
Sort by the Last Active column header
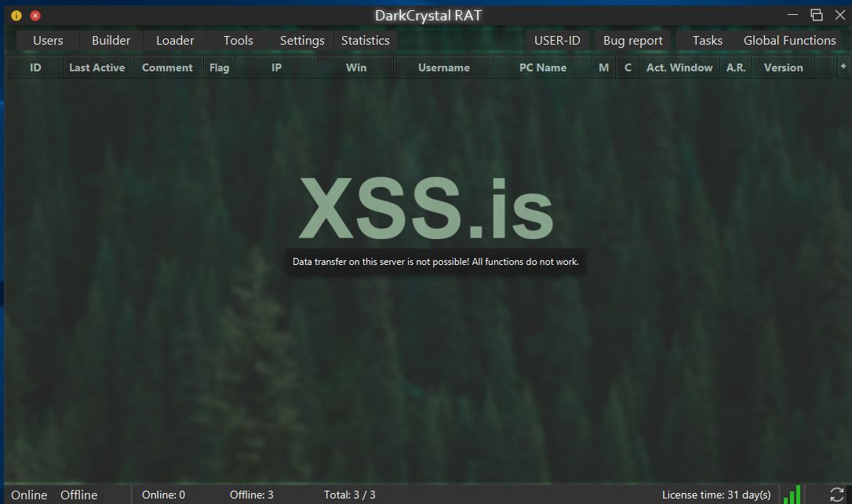point(96,67)
